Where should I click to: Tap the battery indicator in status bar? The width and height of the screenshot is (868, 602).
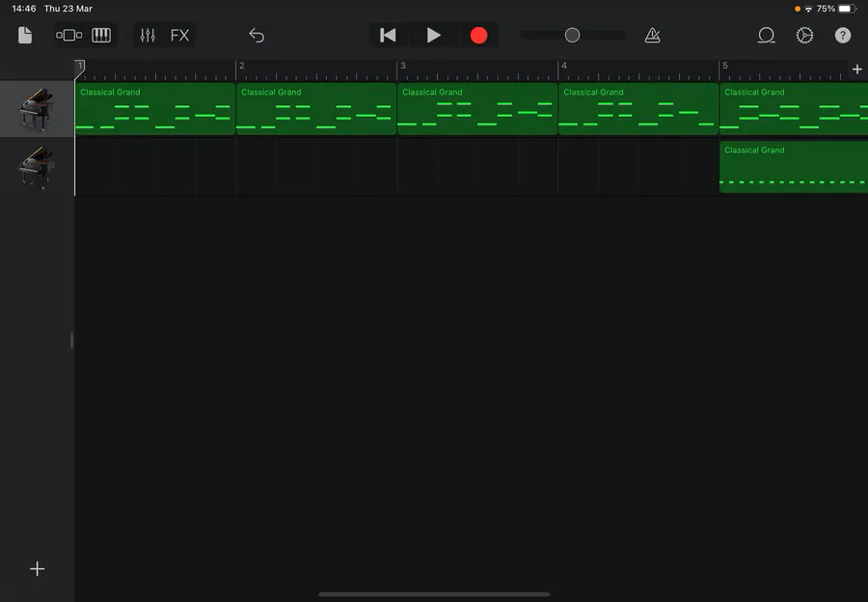(x=848, y=9)
